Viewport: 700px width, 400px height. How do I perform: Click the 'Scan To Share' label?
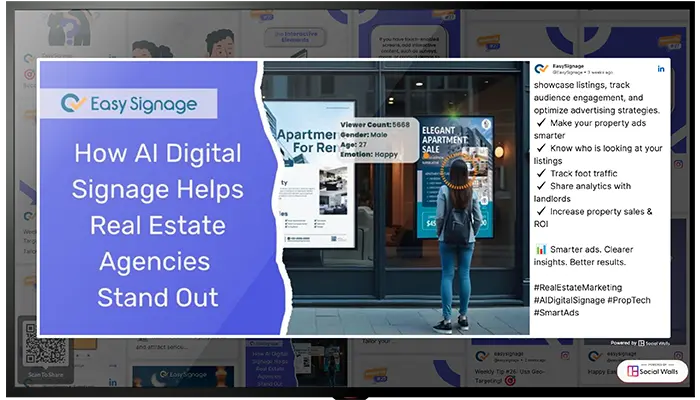coord(46,375)
